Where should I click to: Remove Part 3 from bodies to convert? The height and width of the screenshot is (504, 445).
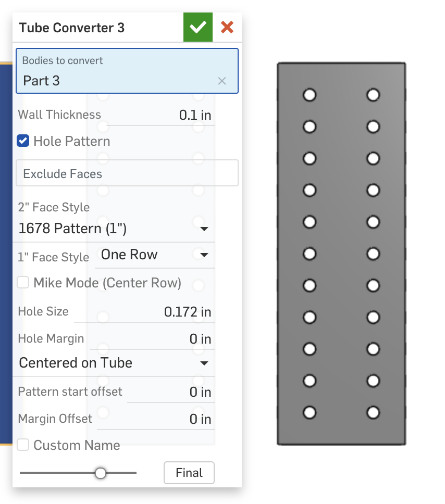pyautogui.click(x=222, y=81)
